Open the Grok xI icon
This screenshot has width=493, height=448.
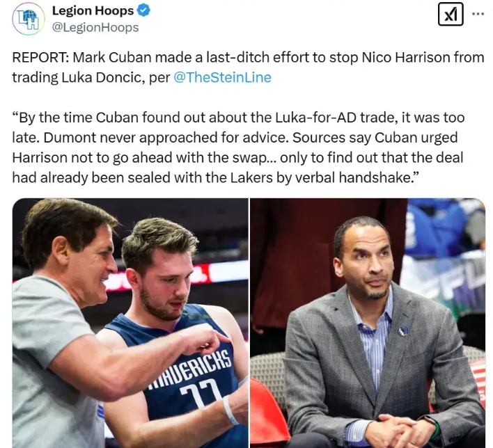(x=451, y=14)
